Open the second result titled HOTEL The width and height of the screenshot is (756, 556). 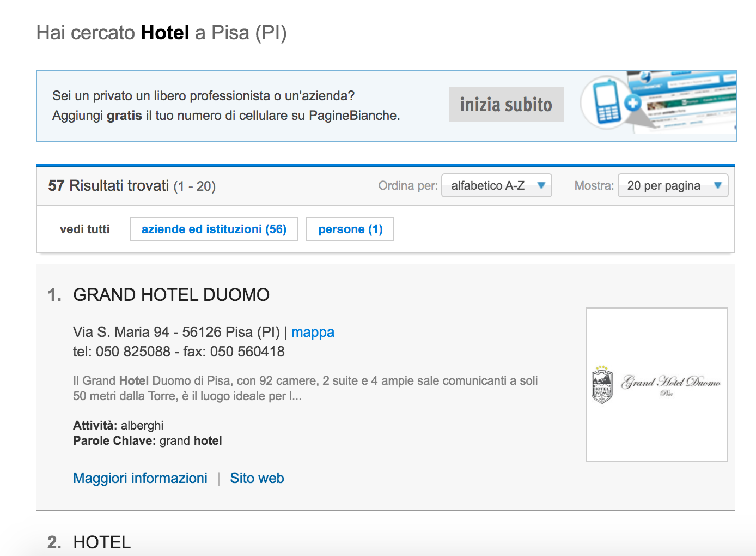coord(102,542)
